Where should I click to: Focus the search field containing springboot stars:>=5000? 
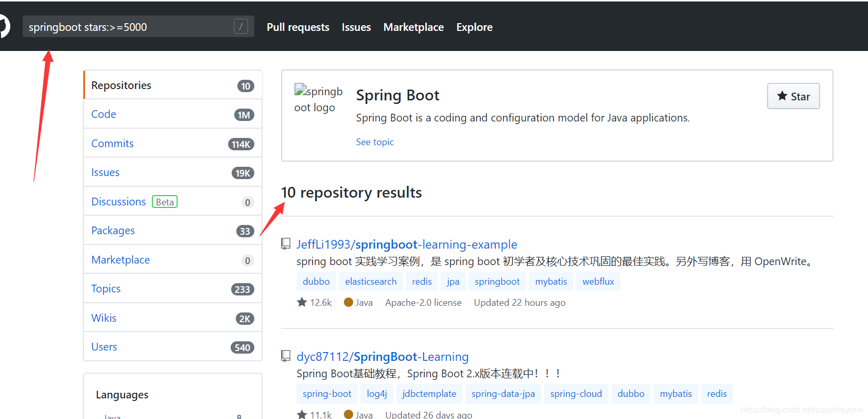pyautogui.click(x=138, y=26)
